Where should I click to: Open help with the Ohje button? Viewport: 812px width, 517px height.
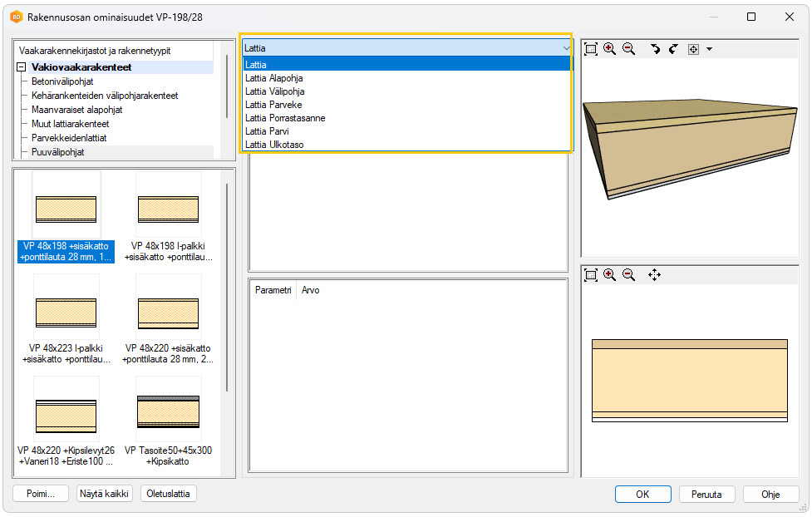point(770,495)
